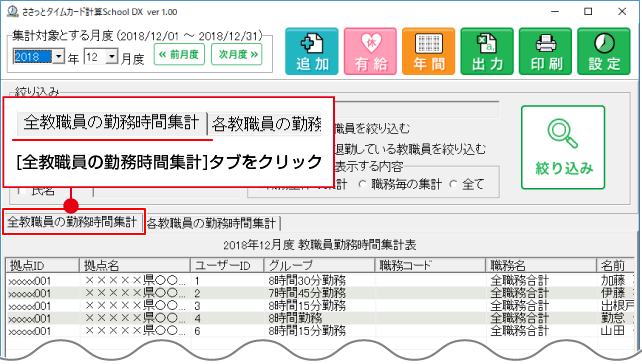Go to next month with 次月度
642x364 pixels.
pyautogui.click(x=237, y=54)
